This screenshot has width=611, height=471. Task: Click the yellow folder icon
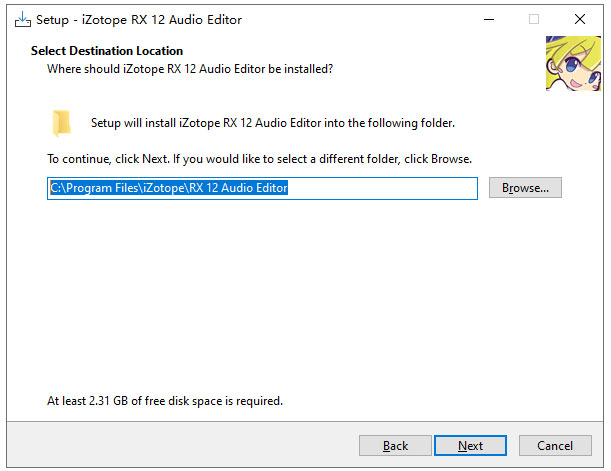61,123
